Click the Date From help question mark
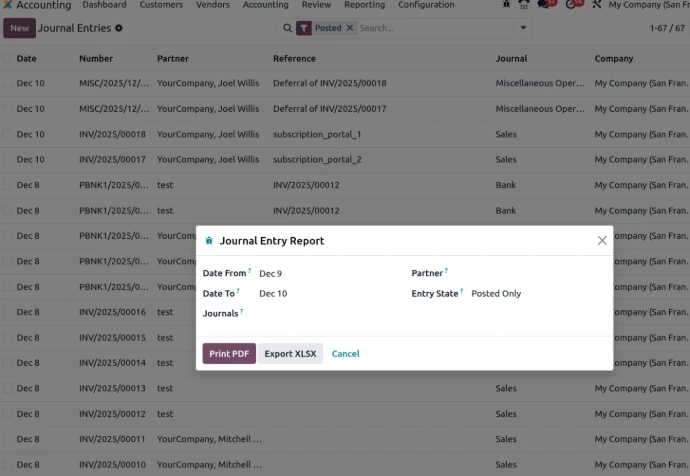 tap(249, 271)
